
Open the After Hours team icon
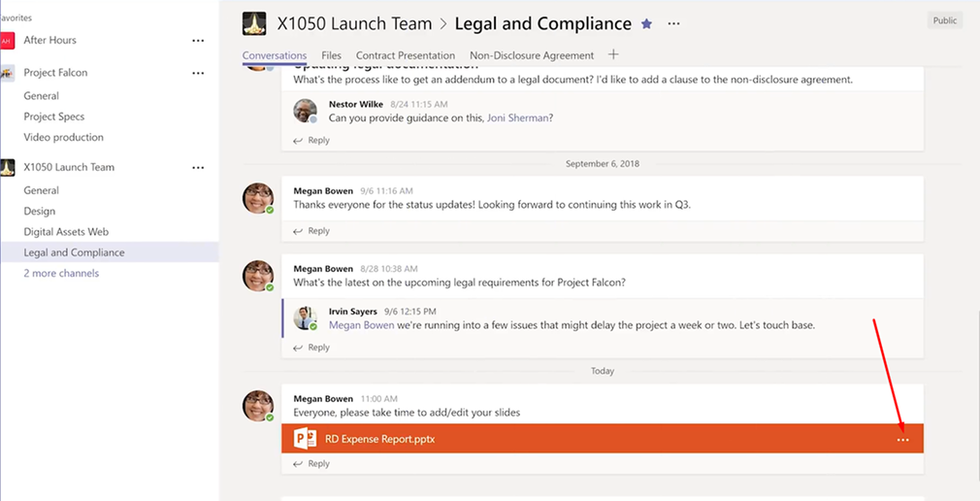coord(6,41)
